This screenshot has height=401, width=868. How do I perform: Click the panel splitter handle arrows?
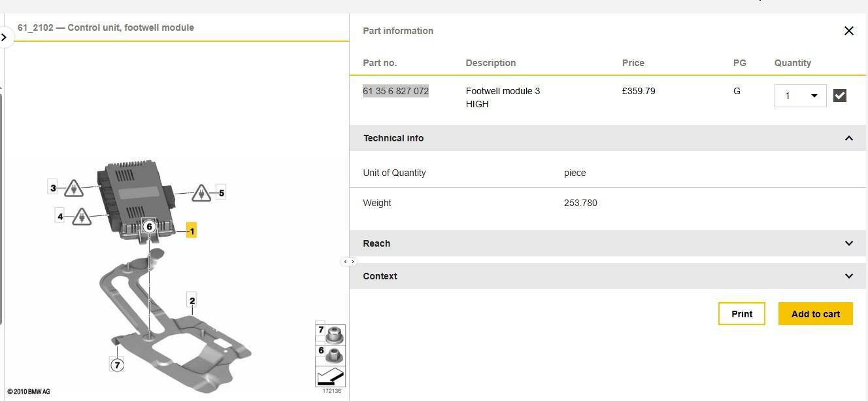pyautogui.click(x=349, y=262)
